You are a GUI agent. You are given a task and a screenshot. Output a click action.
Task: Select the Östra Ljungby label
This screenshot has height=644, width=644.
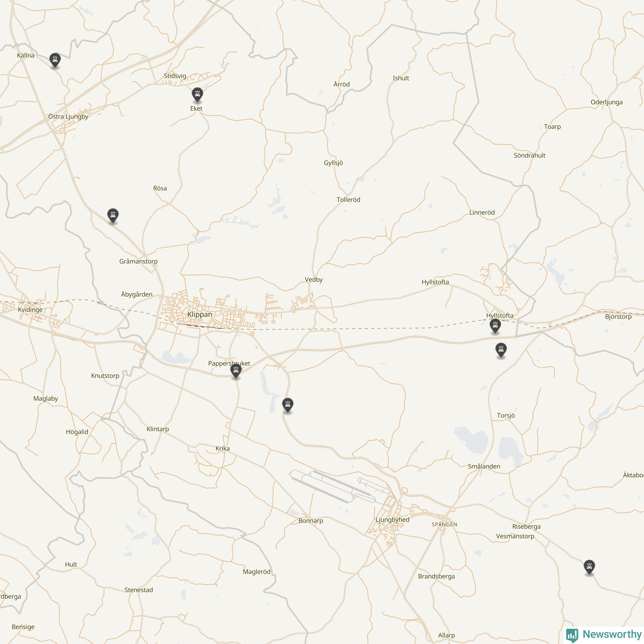point(68,117)
